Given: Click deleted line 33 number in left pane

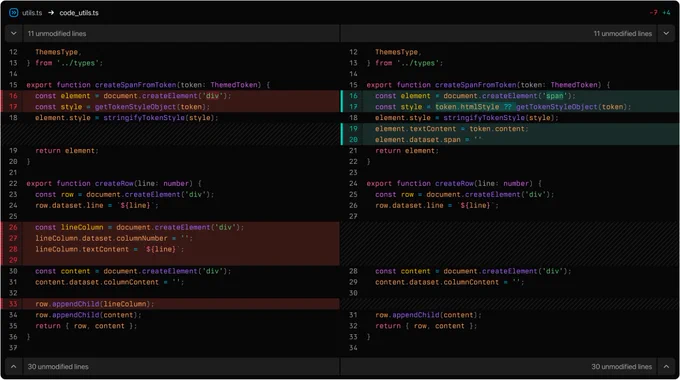Looking at the screenshot, I should pyautogui.click(x=13, y=304).
